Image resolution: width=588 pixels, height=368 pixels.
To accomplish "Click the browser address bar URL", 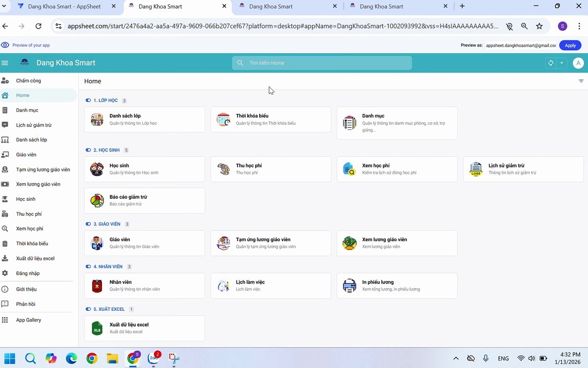I will coord(283,26).
